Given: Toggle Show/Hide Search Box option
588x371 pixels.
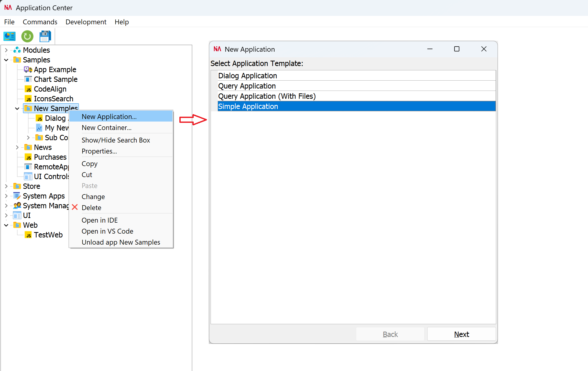Looking at the screenshot, I should (116, 140).
